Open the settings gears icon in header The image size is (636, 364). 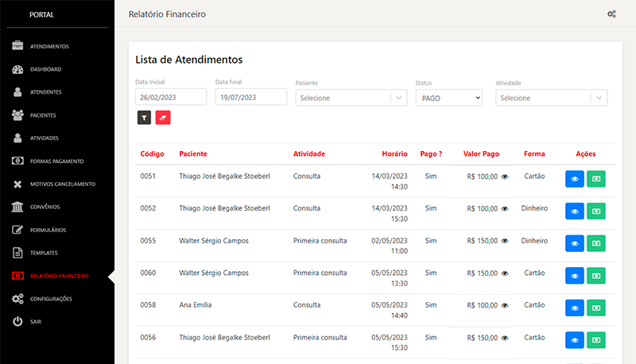[x=611, y=14]
